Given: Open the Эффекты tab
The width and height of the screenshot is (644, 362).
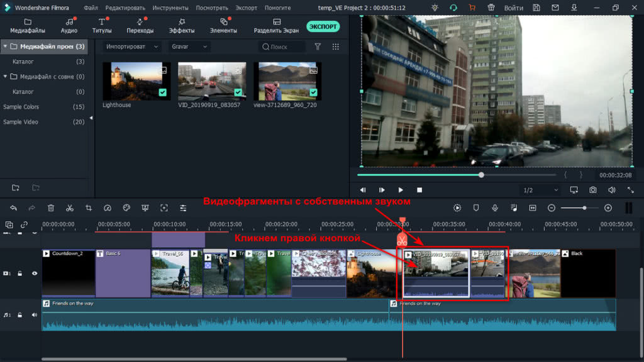Looking at the screenshot, I should (182, 26).
